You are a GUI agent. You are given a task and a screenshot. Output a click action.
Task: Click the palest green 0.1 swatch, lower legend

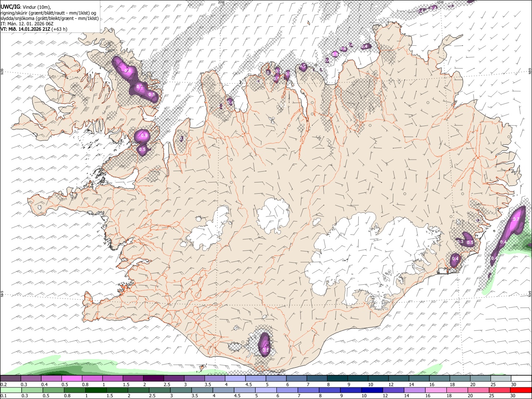(x=11, y=390)
